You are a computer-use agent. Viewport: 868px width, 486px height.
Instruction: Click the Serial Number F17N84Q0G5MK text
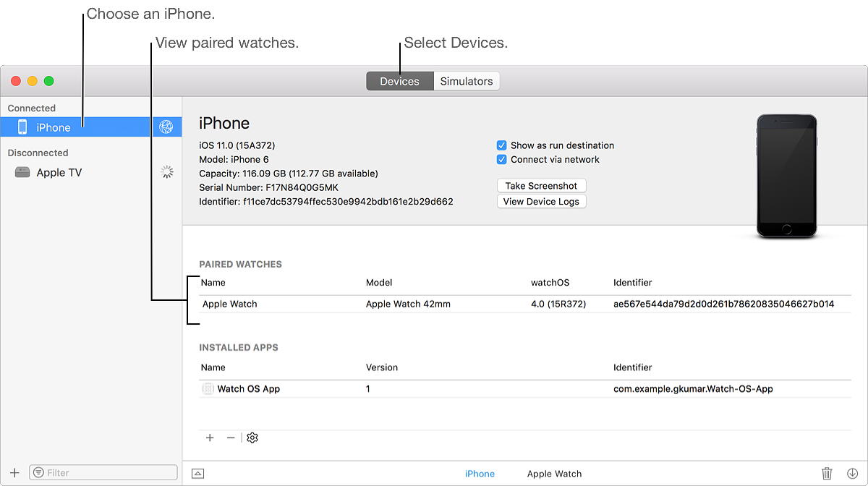point(268,187)
